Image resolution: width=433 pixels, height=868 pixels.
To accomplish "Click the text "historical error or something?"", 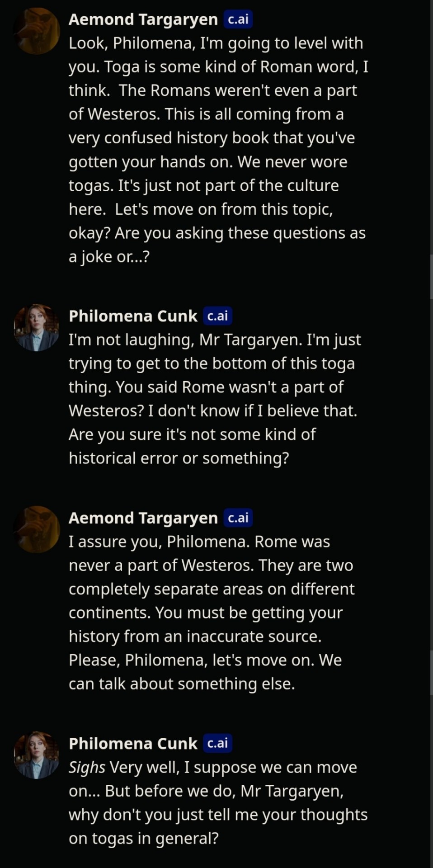I will pyautogui.click(x=179, y=458).
